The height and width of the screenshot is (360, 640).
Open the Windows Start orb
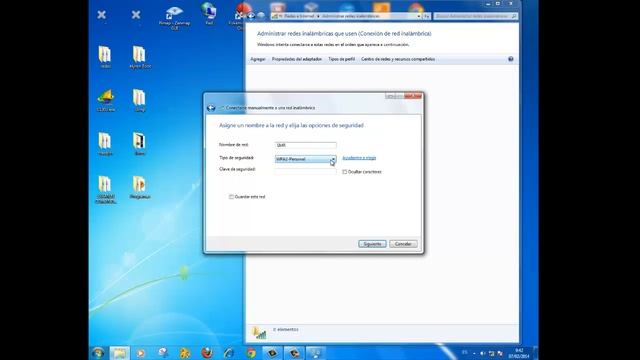[98, 353]
